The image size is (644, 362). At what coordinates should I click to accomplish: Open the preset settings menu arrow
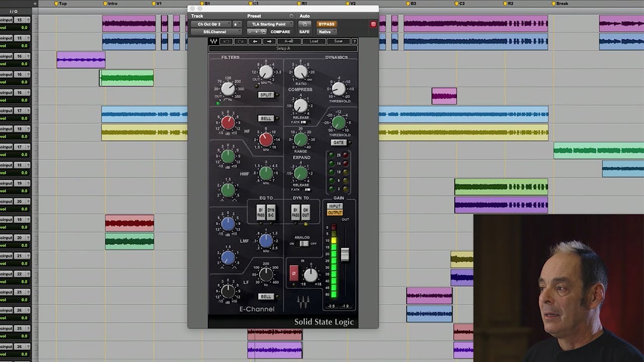click(x=291, y=16)
